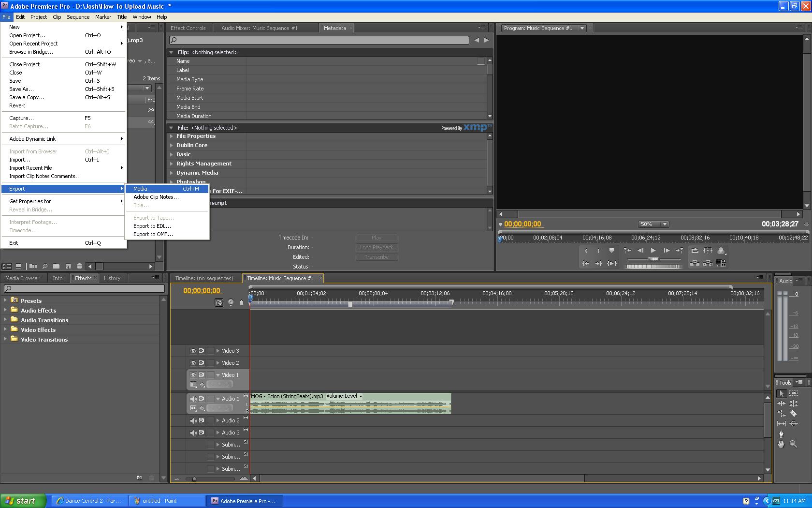Mute Audio 1 track speaker
This screenshot has width=812, height=508.
tap(193, 399)
